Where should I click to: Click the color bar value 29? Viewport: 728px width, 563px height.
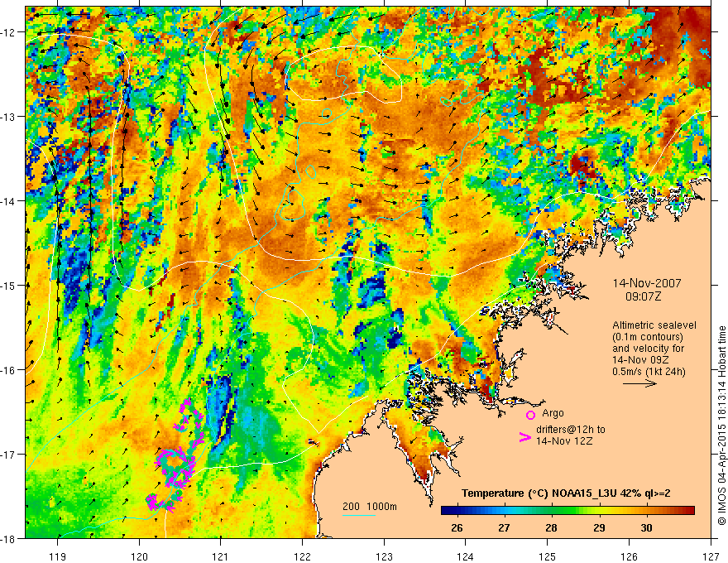click(599, 527)
